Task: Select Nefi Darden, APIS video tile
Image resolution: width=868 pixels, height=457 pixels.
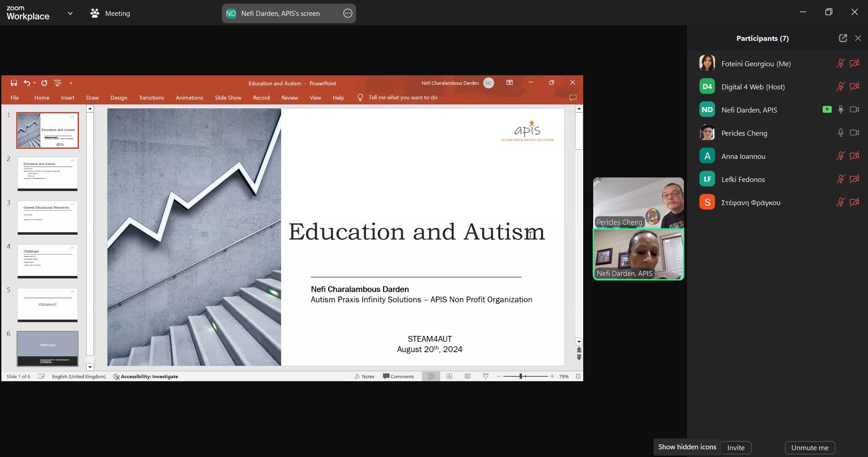Action: (x=639, y=254)
